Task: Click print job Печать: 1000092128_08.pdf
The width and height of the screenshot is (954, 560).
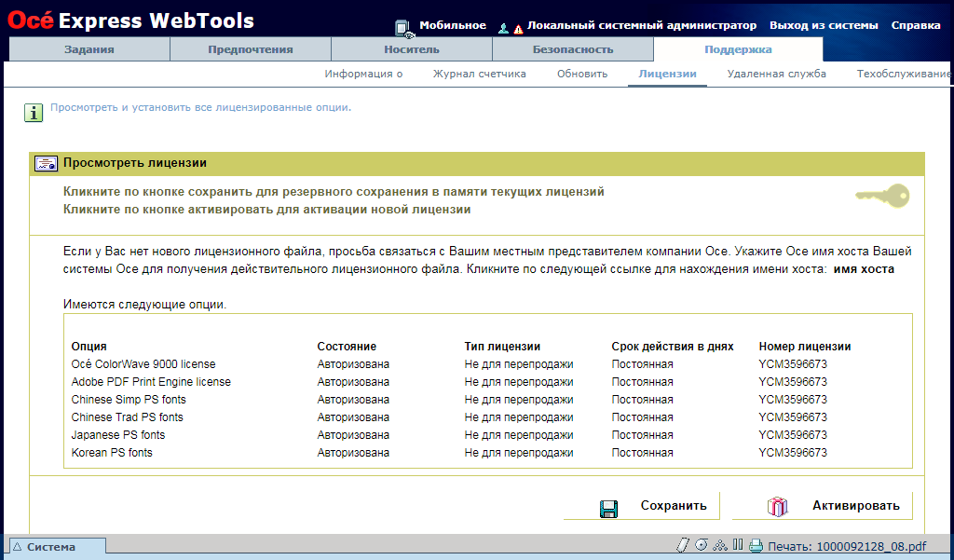Action: (x=847, y=547)
